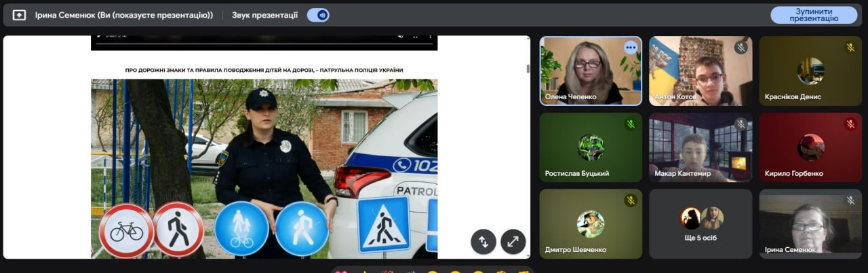Click the presentation share icon in top bar
868x273 pixels.
point(19,15)
